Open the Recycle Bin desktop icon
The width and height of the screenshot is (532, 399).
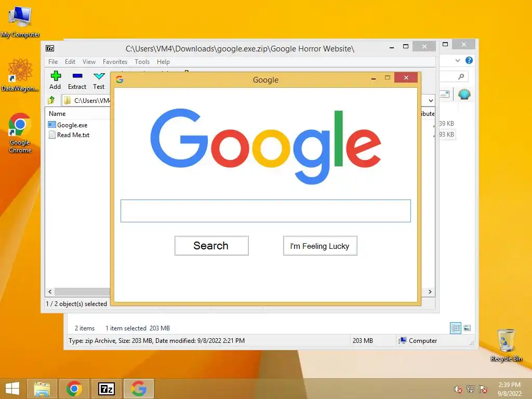point(506,345)
